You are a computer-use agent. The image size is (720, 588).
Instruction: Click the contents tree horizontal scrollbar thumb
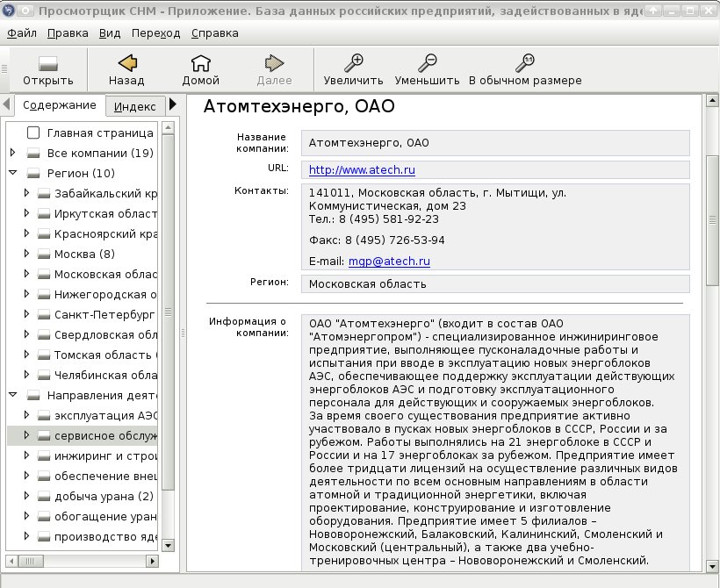(31, 561)
